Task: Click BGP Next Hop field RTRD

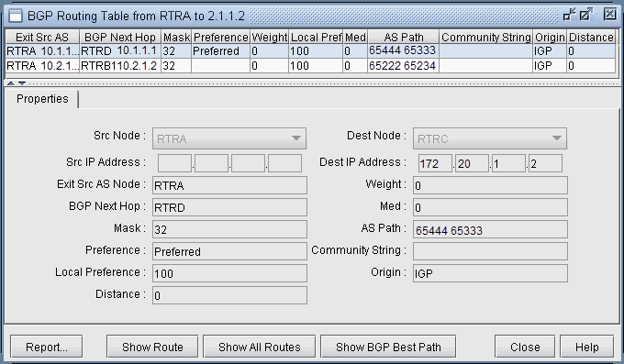Action: pos(229,207)
